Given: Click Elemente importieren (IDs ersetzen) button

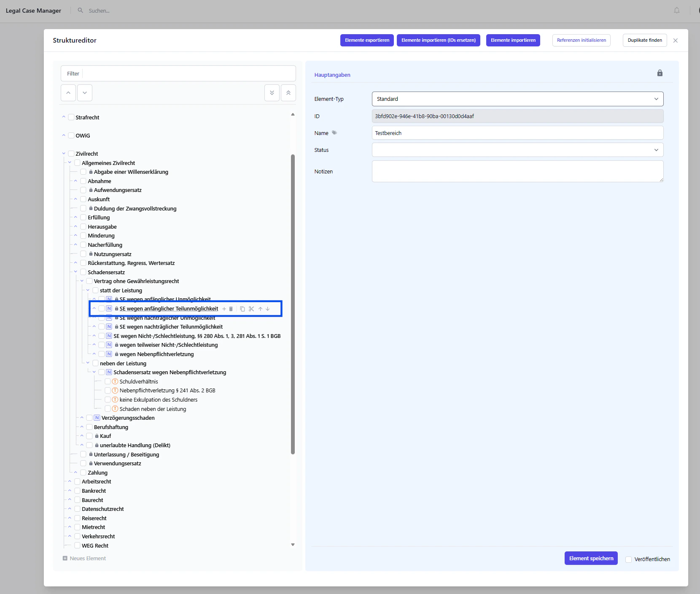Looking at the screenshot, I should coord(439,40).
